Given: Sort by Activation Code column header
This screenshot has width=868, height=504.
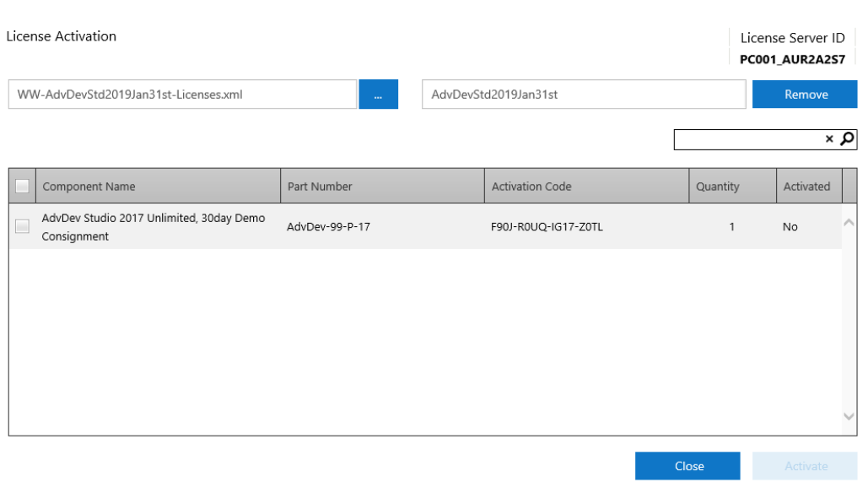Looking at the screenshot, I should [587, 186].
